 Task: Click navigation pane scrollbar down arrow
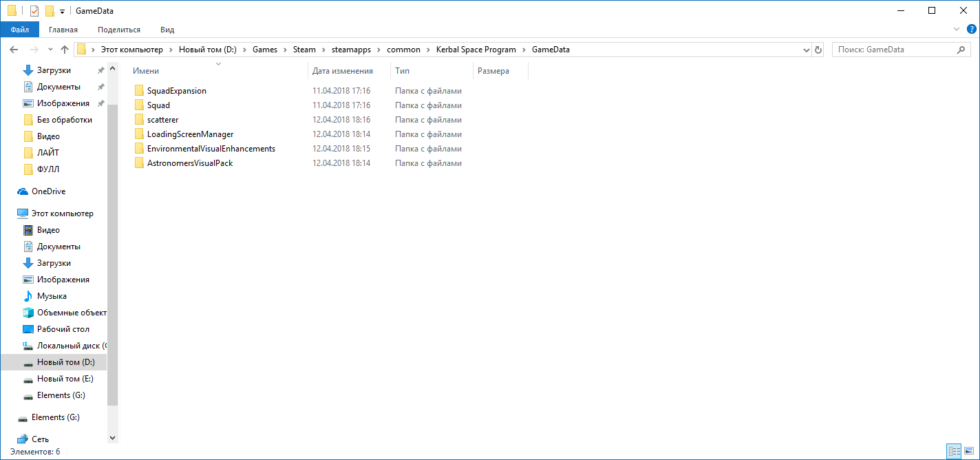(113, 437)
